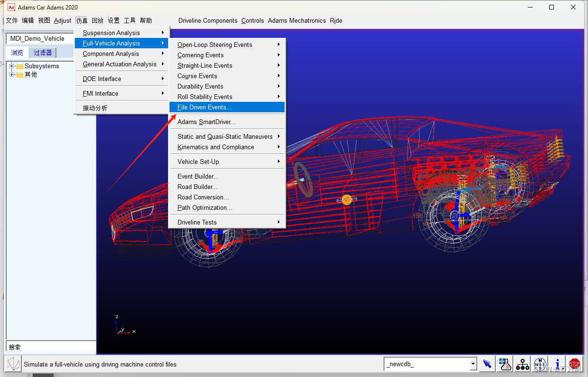Open Adams Mechatronics menu
The image size is (588, 377).
coord(297,20)
